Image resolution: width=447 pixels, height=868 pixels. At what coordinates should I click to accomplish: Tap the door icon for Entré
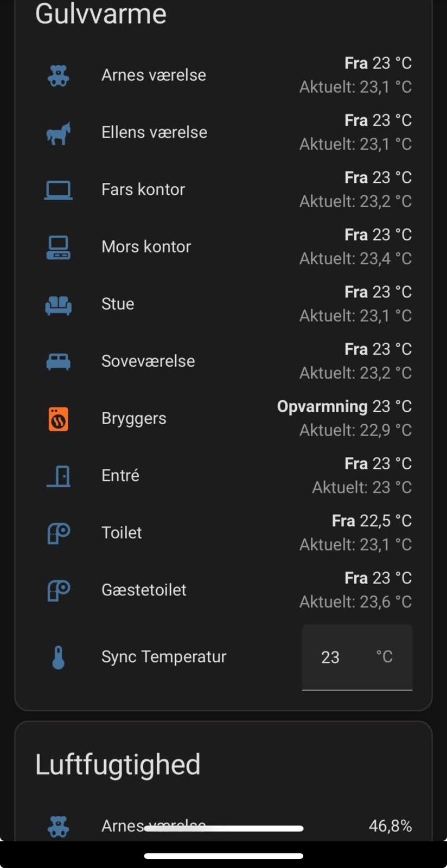click(x=59, y=476)
